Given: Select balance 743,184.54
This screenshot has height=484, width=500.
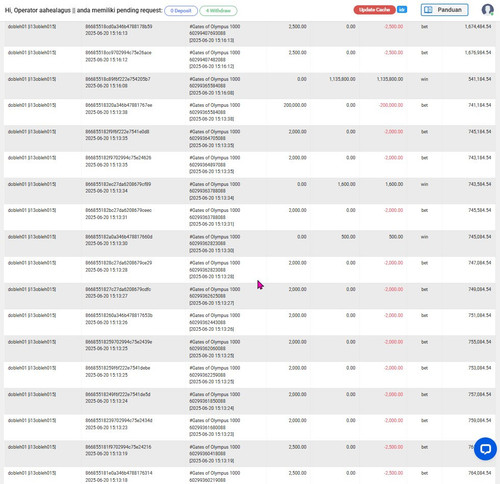Looking at the screenshot, I should point(480,158).
